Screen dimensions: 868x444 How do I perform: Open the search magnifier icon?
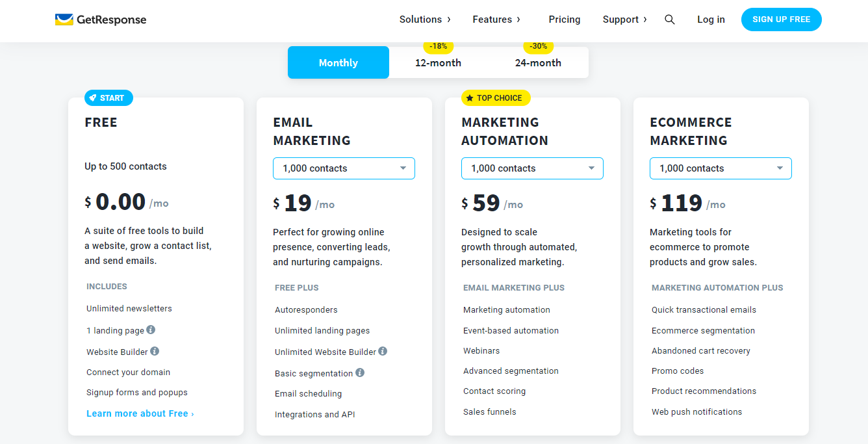click(x=670, y=20)
